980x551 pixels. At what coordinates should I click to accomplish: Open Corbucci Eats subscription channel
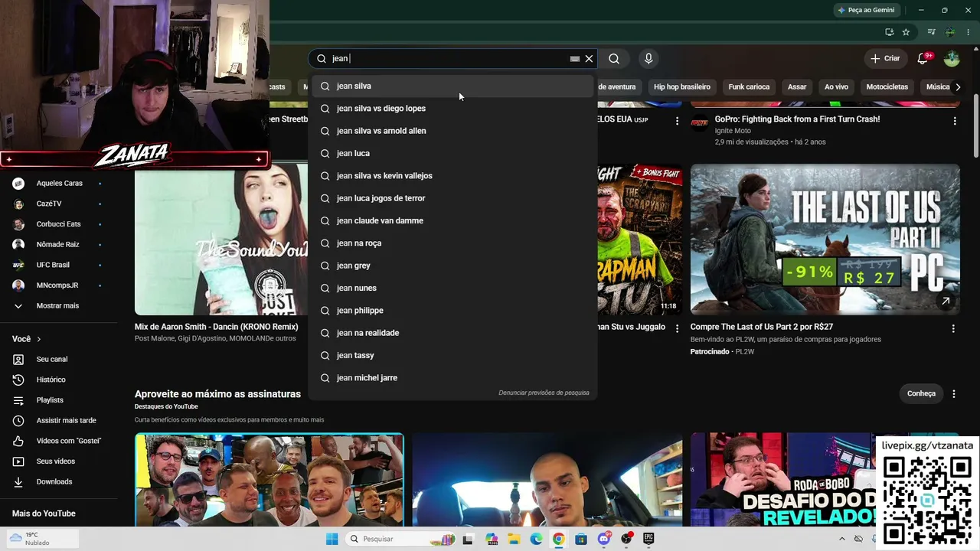[x=58, y=224]
